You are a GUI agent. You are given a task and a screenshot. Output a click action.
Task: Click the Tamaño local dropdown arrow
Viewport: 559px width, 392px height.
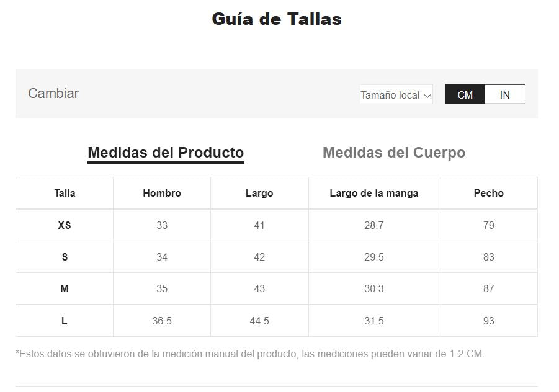tap(427, 96)
